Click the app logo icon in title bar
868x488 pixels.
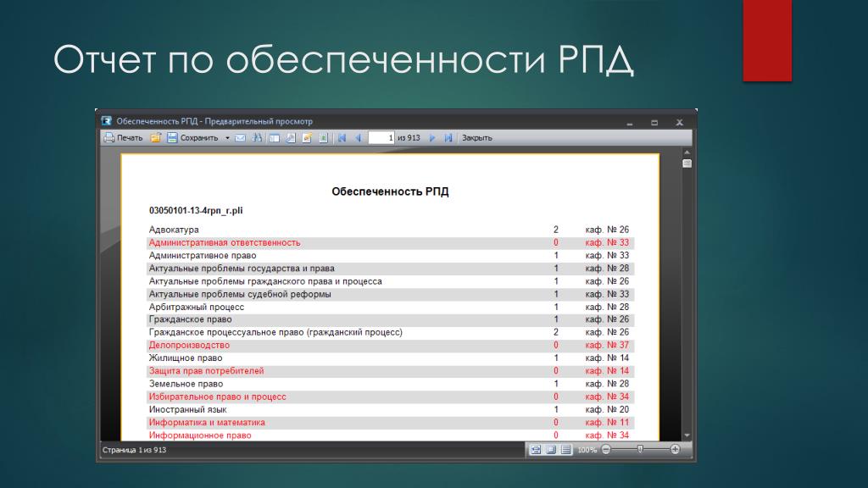106,120
